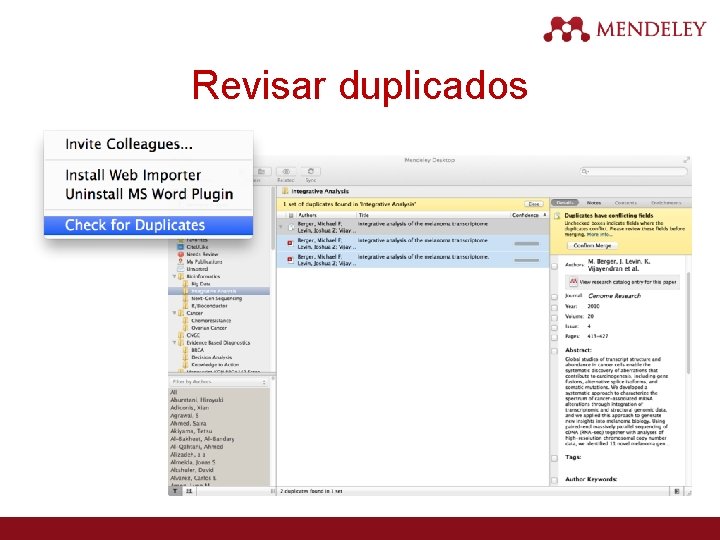Open the 'Filter by Authors' dropdown

tap(219, 382)
